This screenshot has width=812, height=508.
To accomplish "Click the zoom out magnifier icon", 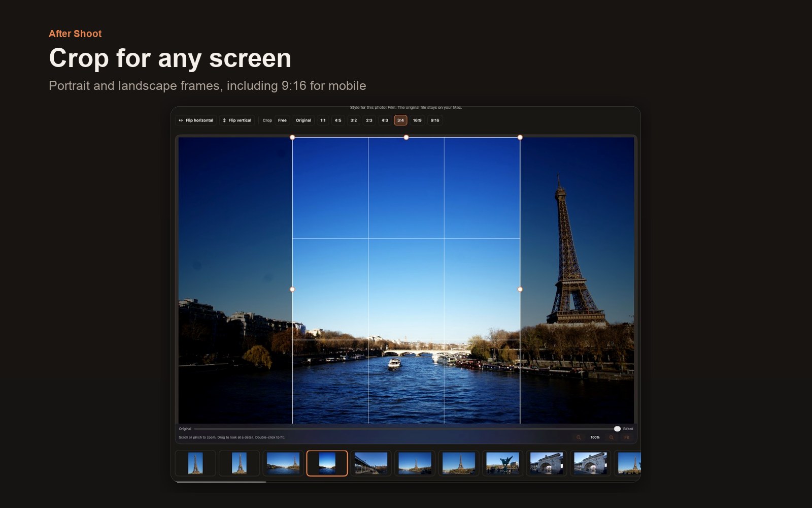I will (x=579, y=437).
